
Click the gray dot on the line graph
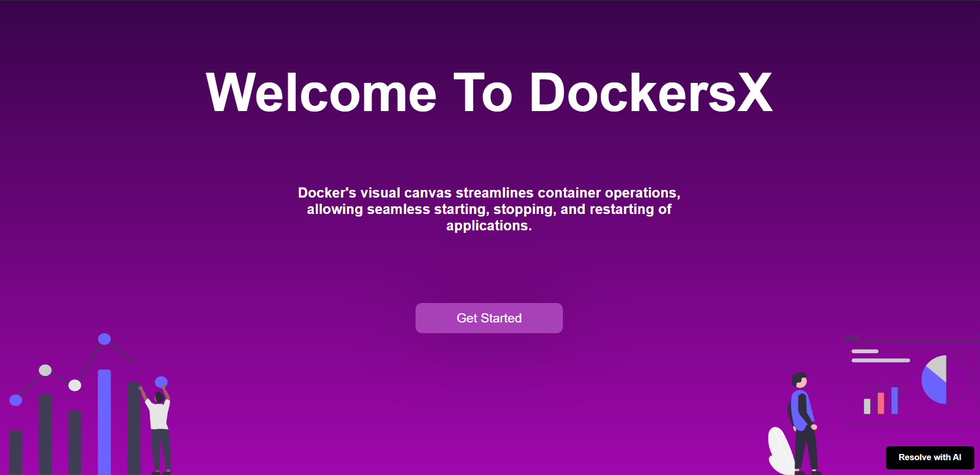click(x=46, y=370)
